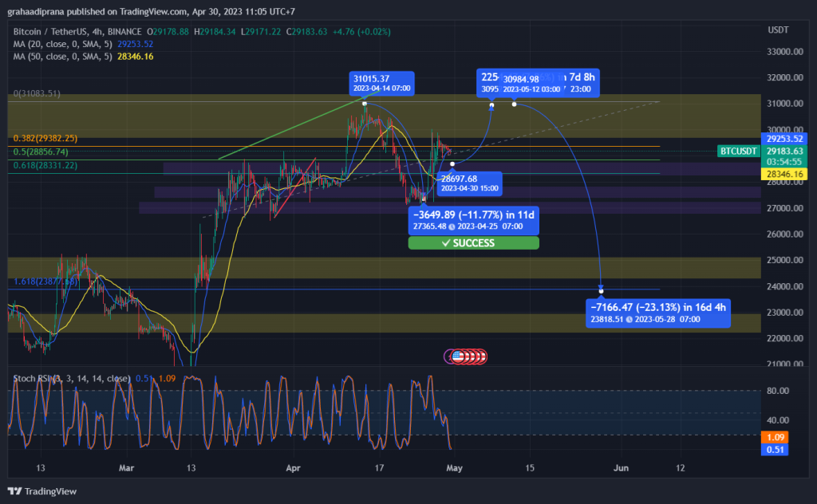
Task: Click the 80.00 level on Stoch RSI axis
Action: click(778, 391)
